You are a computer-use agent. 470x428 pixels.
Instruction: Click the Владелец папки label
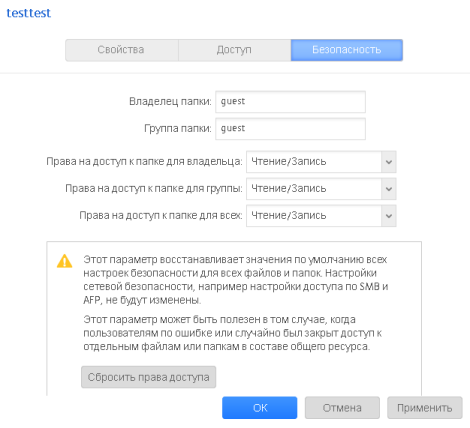tap(170, 101)
